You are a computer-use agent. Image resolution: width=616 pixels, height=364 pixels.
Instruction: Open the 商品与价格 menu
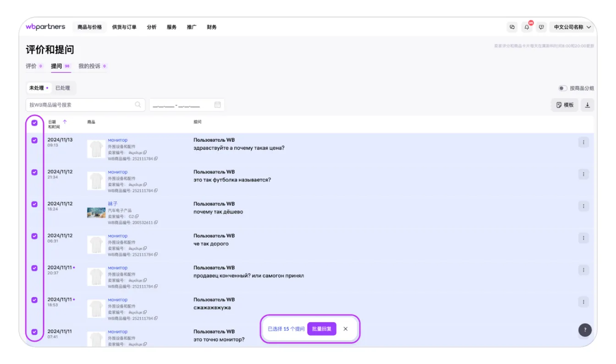pos(89,27)
